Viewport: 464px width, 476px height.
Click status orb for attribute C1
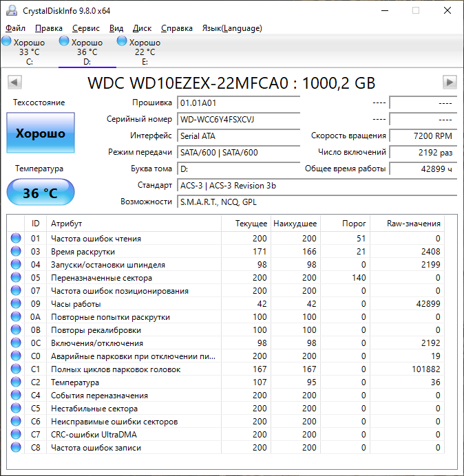(x=16, y=369)
